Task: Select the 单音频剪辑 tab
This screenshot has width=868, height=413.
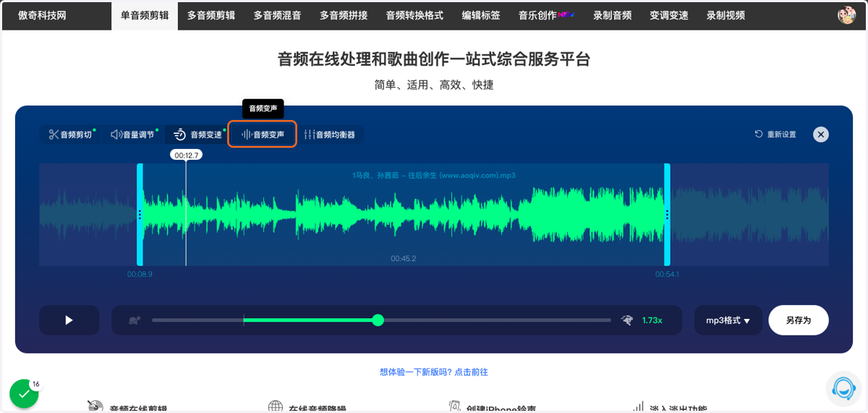Action: 145,15
